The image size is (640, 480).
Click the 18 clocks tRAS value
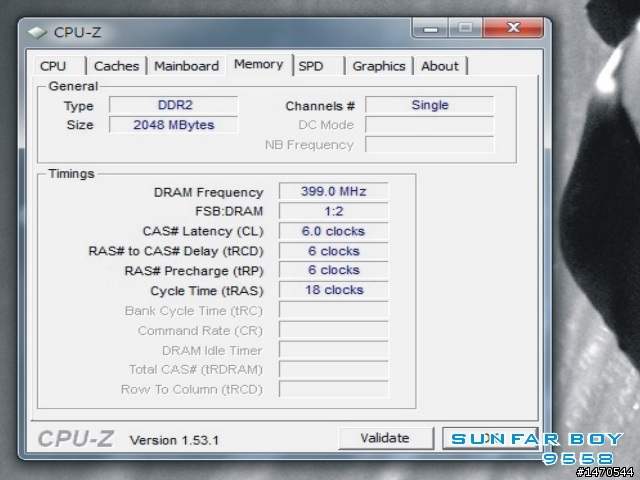tap(333, 290)
